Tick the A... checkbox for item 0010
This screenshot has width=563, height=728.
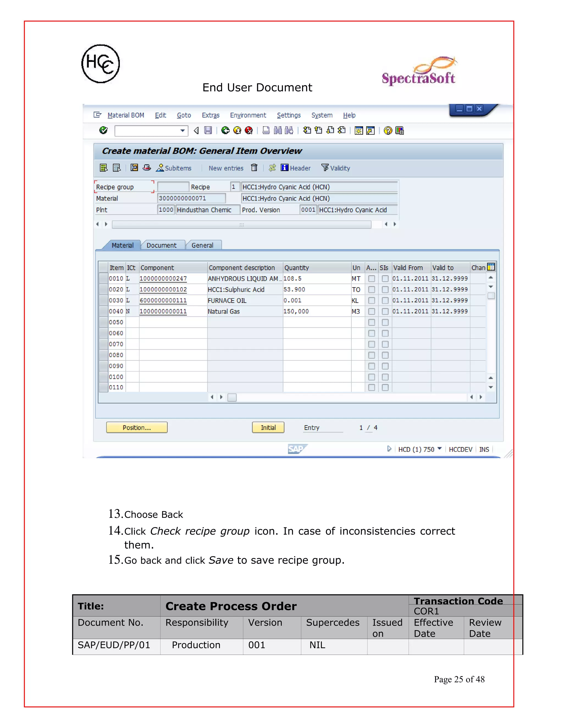pos(372,279)
